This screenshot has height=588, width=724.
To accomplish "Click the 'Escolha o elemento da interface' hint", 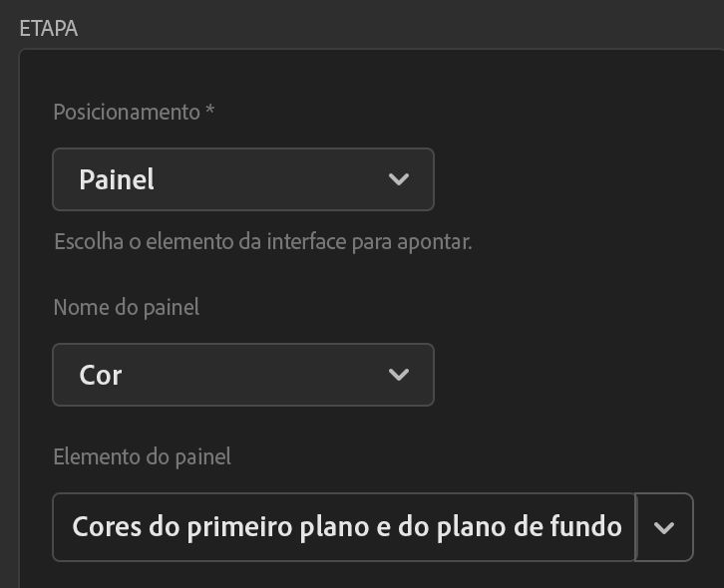I will point(262,241).
